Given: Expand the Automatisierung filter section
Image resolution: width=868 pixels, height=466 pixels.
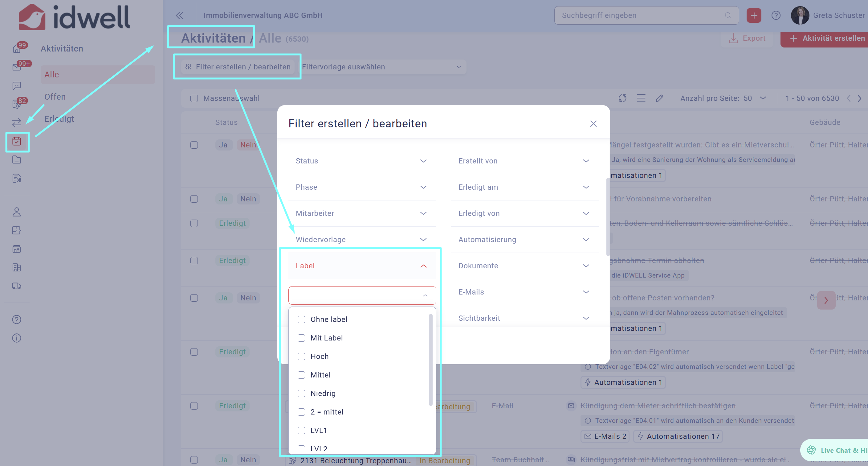Looking at the screenshot, I should pyautogui.click(x=524, y=239).
